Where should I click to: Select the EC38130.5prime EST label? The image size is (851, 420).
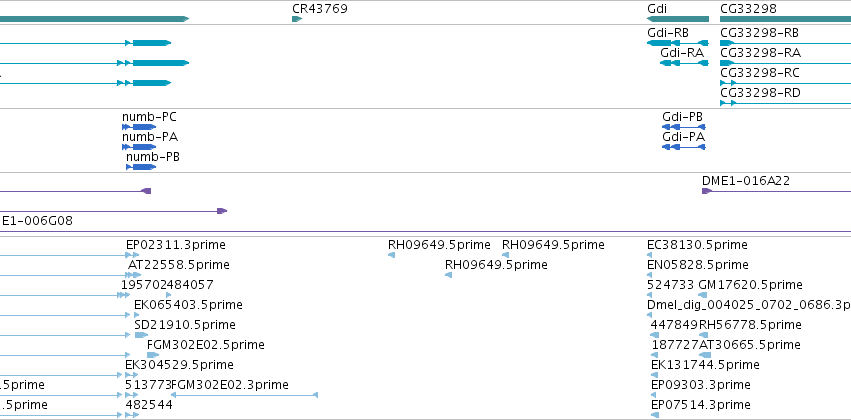click(697, 245)
